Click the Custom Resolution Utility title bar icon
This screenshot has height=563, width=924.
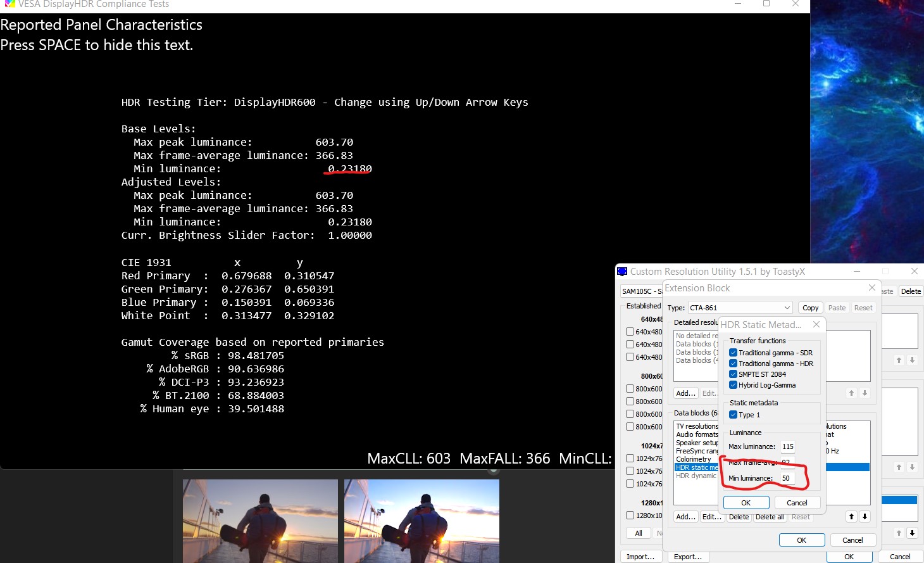(x=622, y=272)
